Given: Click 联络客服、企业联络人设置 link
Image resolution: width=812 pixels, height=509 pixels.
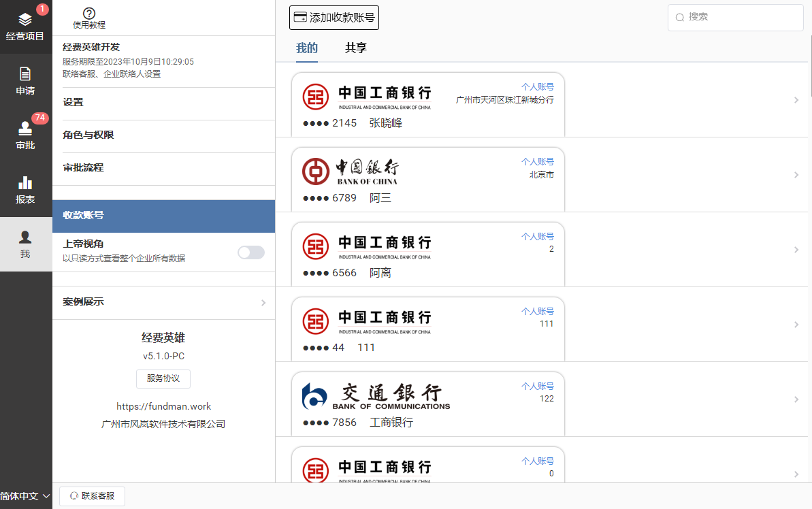Looking at the screenshot, I should (x=112, y=74).
